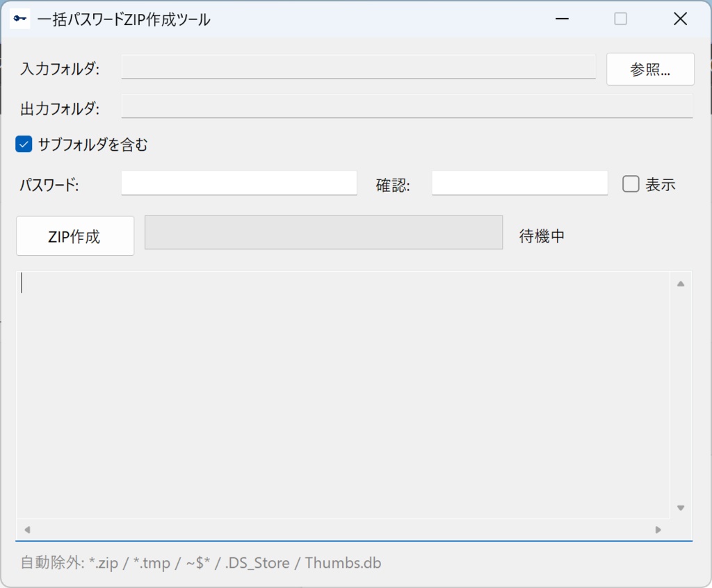Screen dimensions: 712x588
Task: Minimize the ZIP creation tool window
Action: (561, 19)
